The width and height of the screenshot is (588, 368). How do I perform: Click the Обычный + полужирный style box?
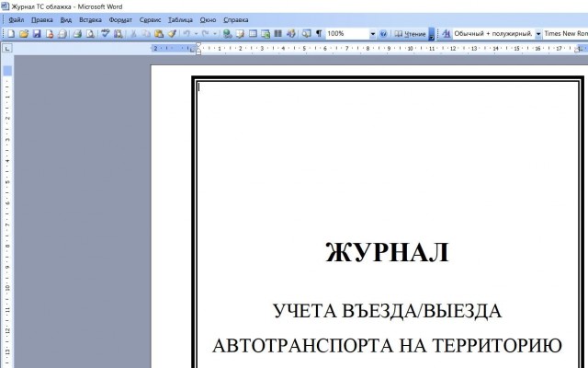coord(493,34)
